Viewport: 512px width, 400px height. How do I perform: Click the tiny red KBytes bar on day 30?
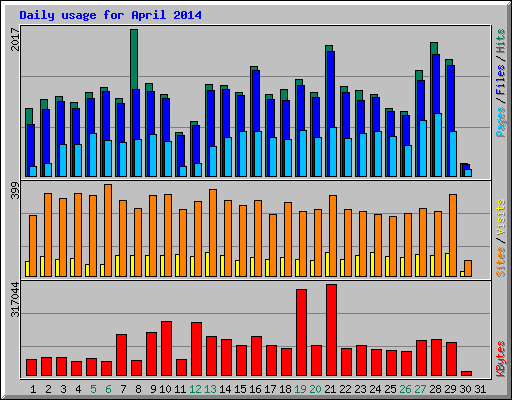(466, 373)
